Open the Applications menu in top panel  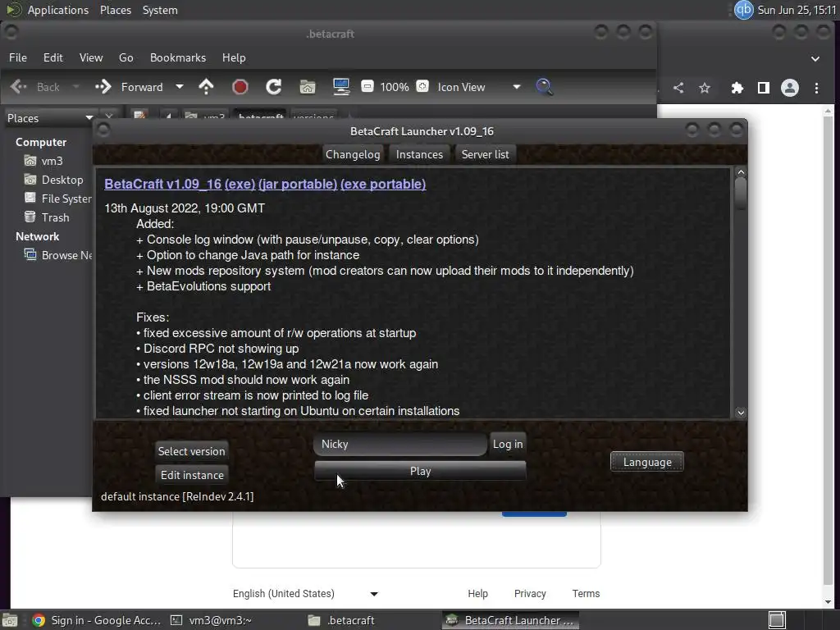(58, 10)
